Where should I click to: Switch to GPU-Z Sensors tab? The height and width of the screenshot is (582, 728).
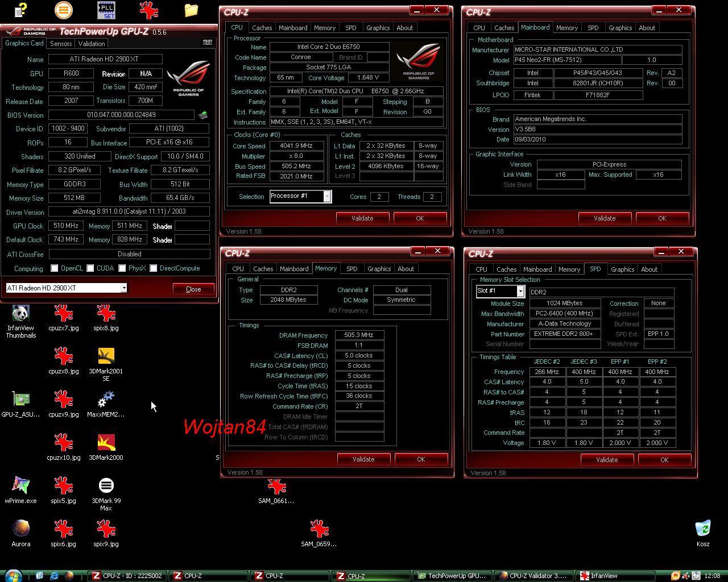coord(61,43)
